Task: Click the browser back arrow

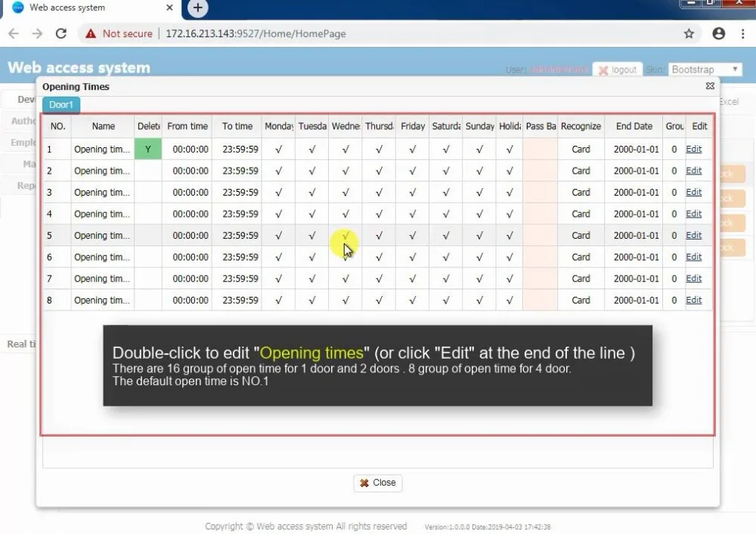Action: pyautogui.click(x=14, y=34)
